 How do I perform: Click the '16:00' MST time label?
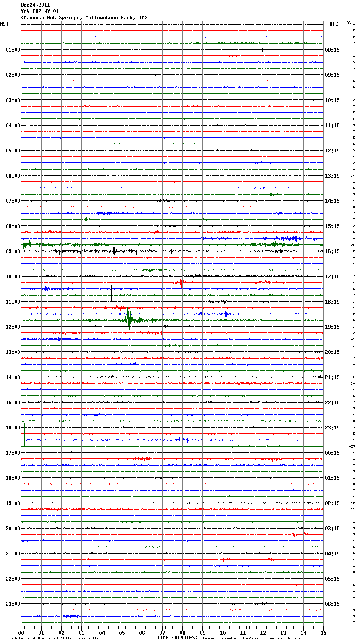point(13,428)
